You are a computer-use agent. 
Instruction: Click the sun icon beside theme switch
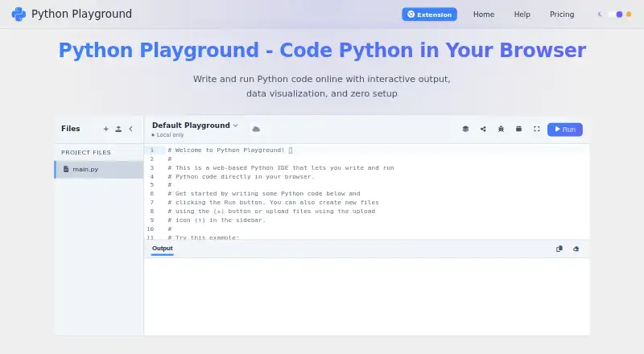pyautogui.click(x=629, y=14)
